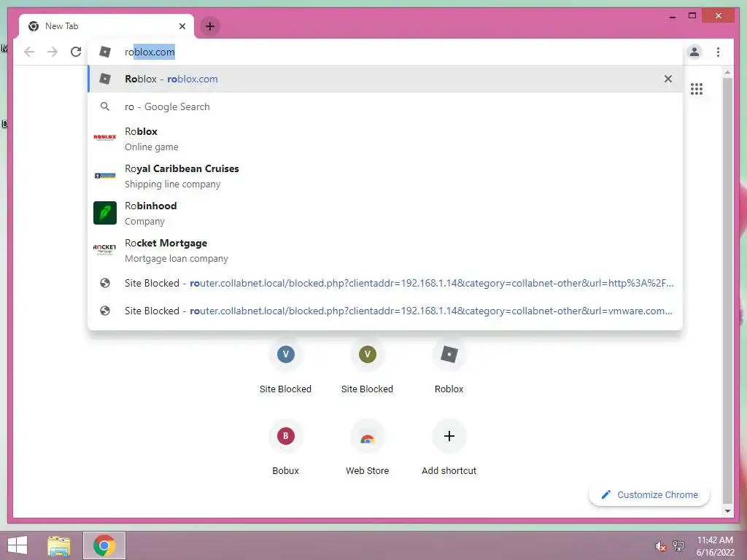Remove the roblox.com suggestion with X
The height and width of the screenshot is (560, 747).
pyautogui.click(x=668, y=79)
